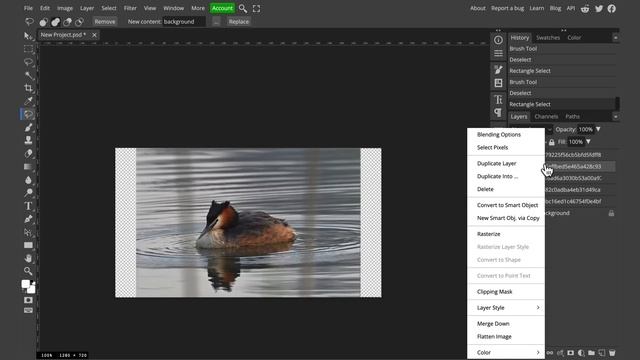The image size is (640, 360).
Task: Select the Path Select tool
Action: click(x=28, y=232)
